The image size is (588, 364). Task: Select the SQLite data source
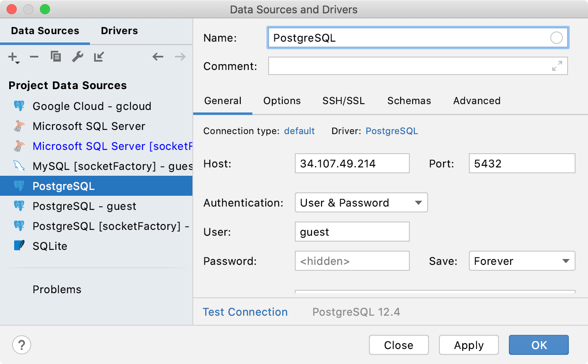click(49, 246)
